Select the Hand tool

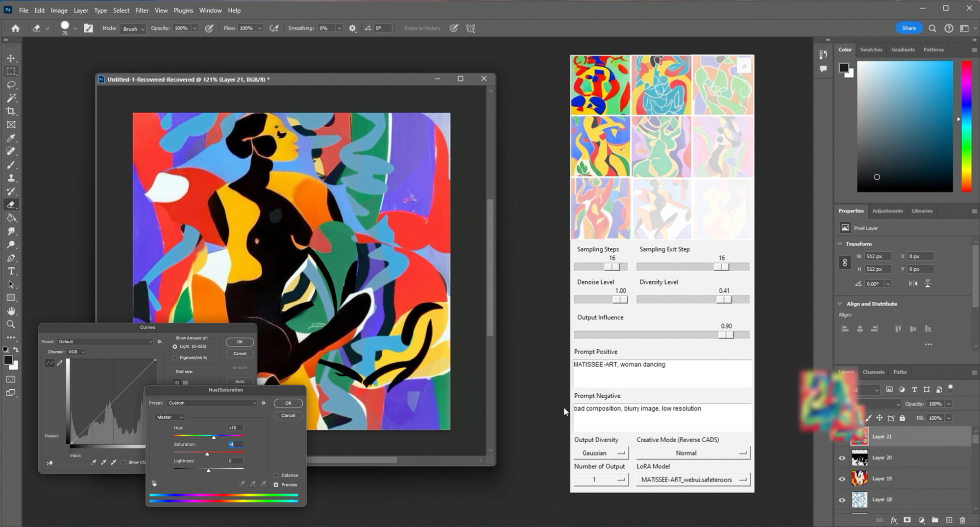pos(11,311)
